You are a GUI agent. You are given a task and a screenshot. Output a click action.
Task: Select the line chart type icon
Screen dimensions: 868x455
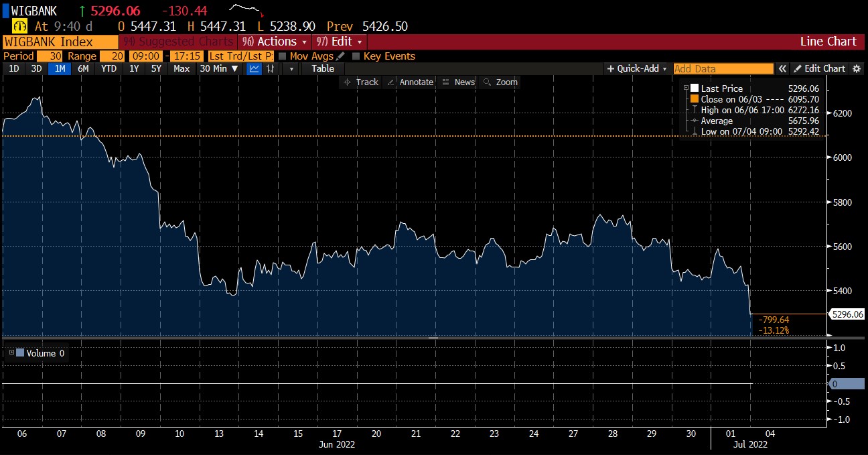coord(254,68)
